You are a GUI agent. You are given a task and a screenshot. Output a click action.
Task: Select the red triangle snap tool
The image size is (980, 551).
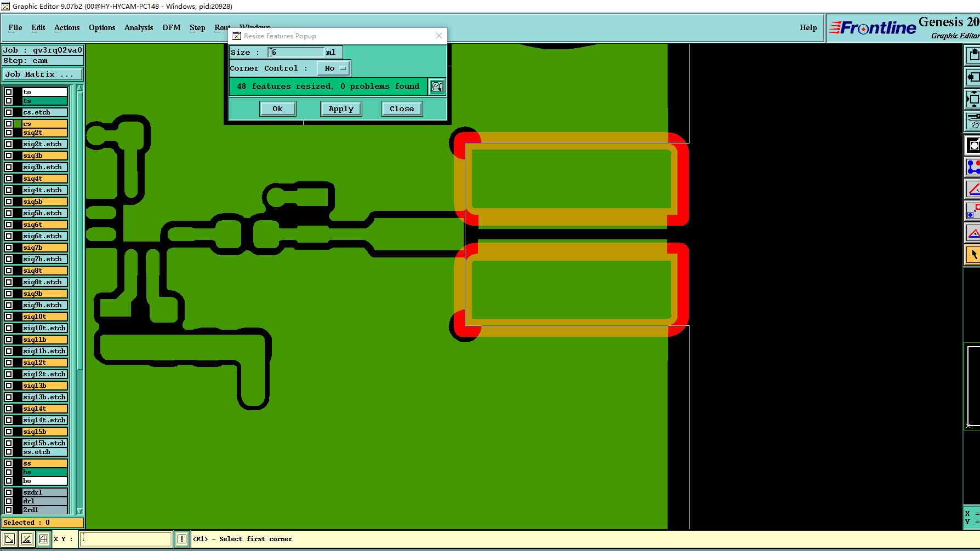(x=973, y=233)
